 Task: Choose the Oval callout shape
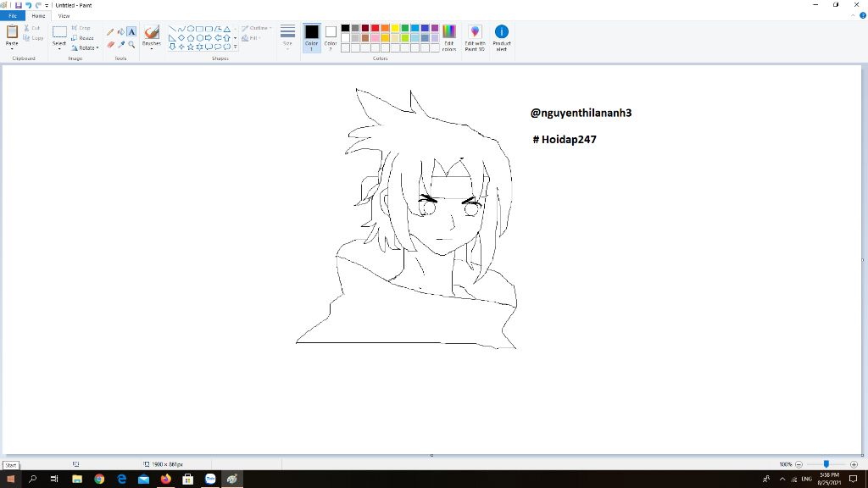click(218, 47)
